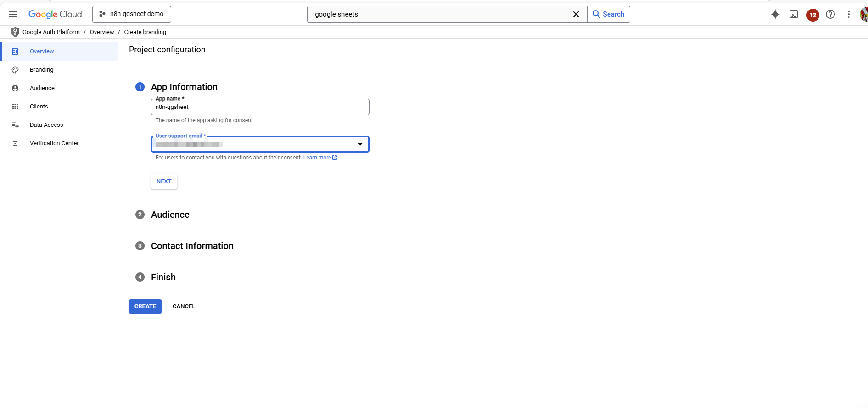Screen dimensions: 868x408
Task: Click the Data Access settings icon
Action: 15,125
